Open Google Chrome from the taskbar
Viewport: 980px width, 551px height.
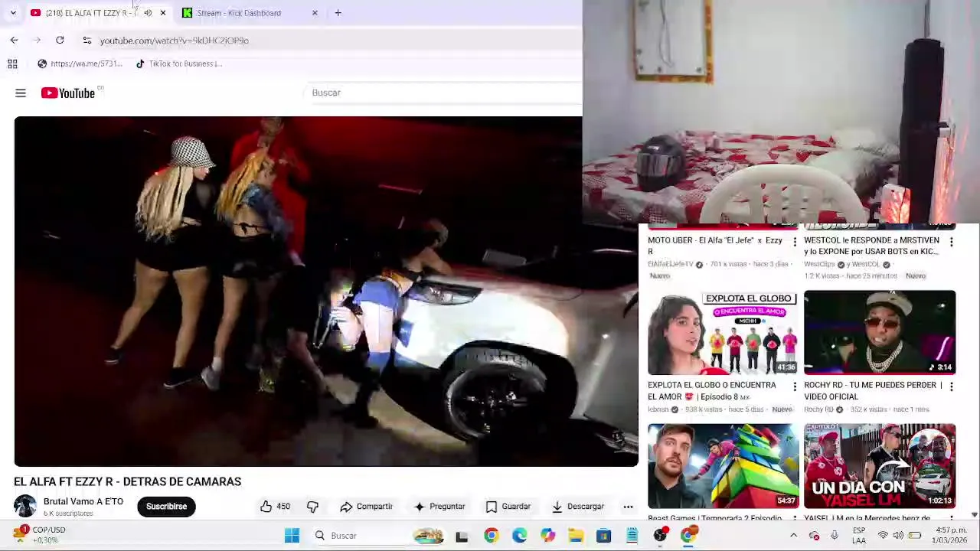[x=491, y=536]
